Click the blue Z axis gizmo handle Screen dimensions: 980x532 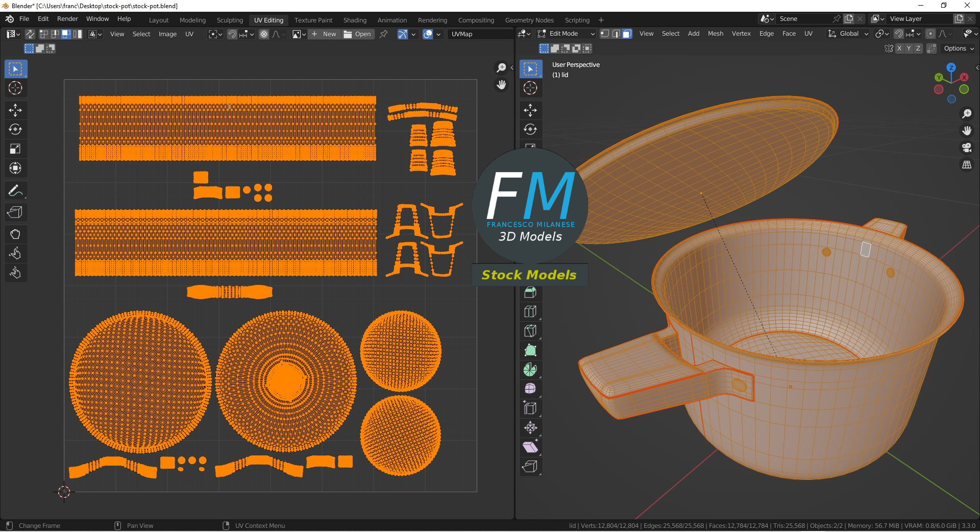[951, 67]
